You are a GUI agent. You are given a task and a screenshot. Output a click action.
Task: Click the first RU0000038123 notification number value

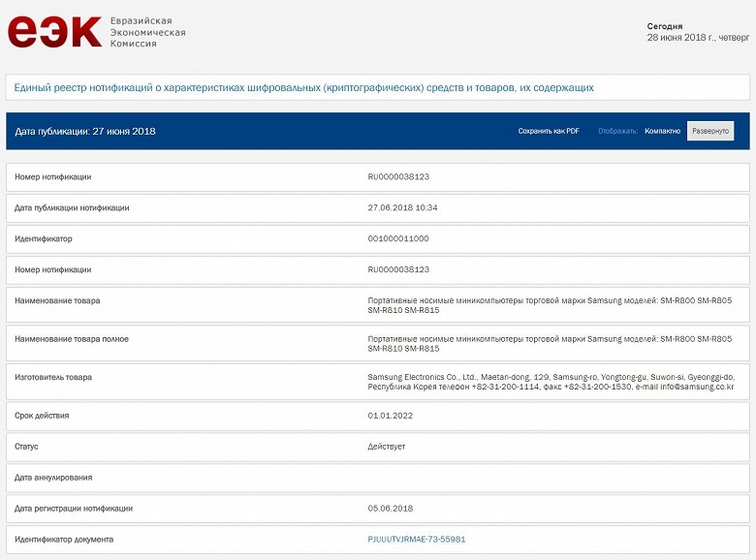point(398,177)
